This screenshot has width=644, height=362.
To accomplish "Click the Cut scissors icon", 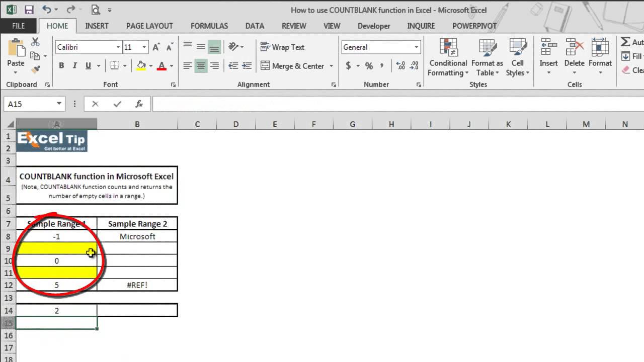I will (x=35, y=42).
